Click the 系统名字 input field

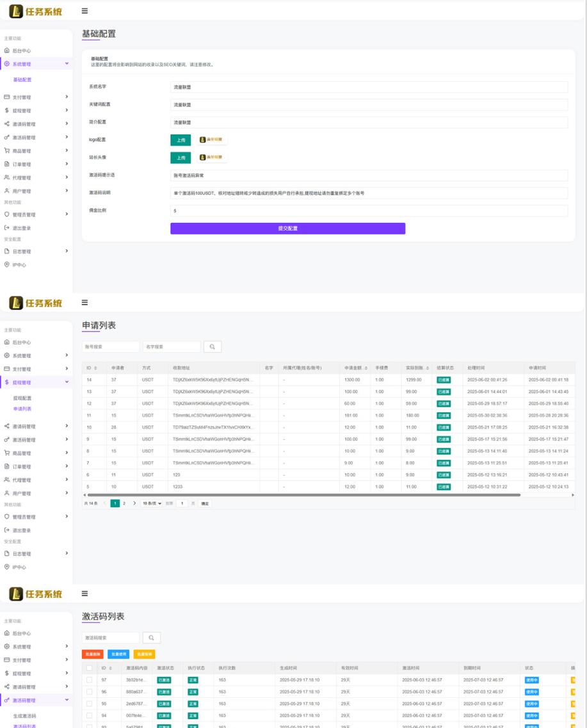pyautogui.click(x=369, y=87)
